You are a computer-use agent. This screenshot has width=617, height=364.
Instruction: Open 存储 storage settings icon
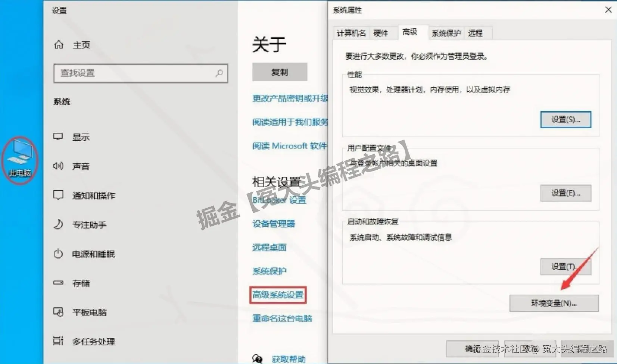tap(58, 283)
